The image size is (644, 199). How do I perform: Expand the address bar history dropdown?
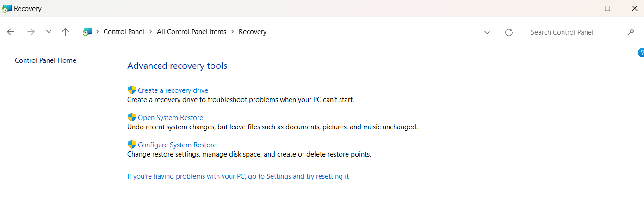tap(487, 32)
